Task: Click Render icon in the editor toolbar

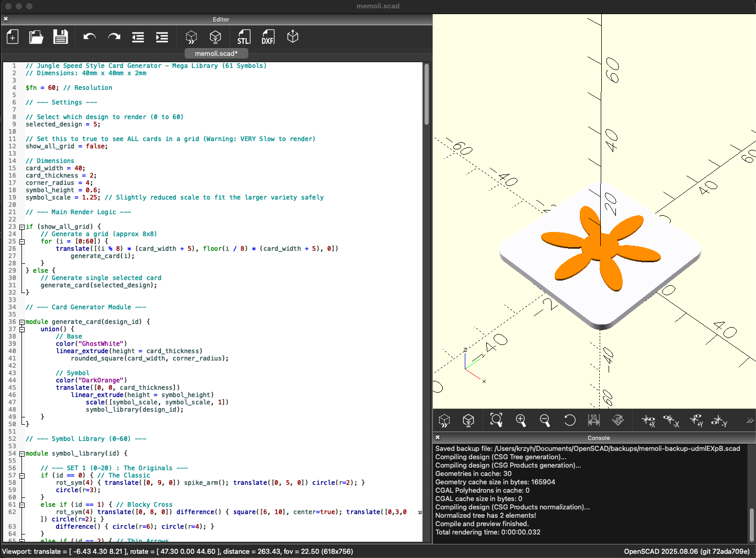Action: pos(215,37)
